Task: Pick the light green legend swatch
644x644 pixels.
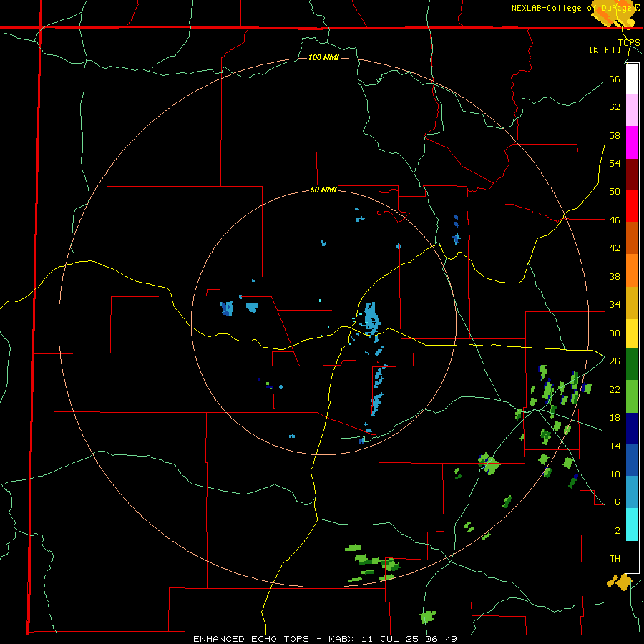Action: click(x=632, y=396)
